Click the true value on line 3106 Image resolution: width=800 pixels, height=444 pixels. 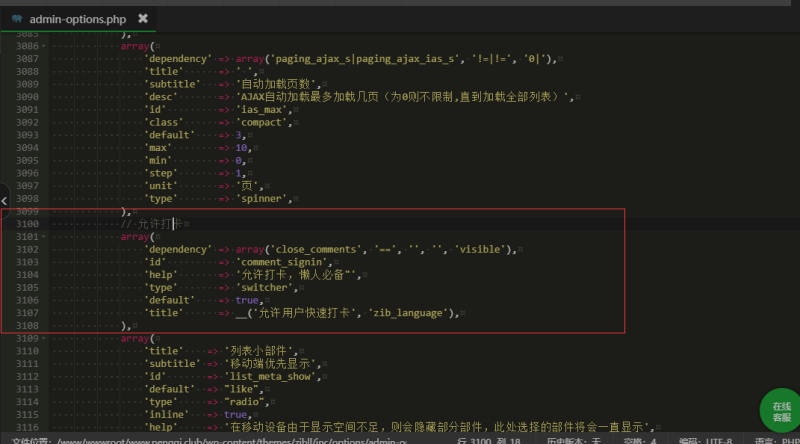point(248,300)
